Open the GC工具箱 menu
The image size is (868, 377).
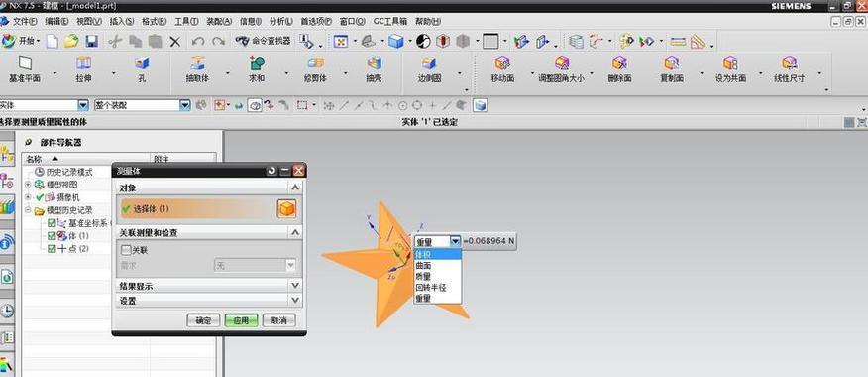390,21
